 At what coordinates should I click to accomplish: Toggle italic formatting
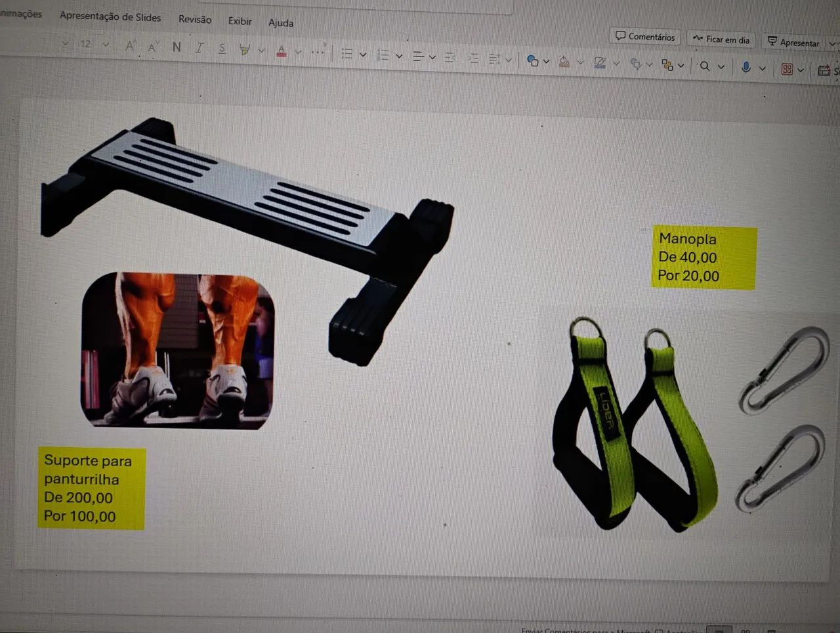click(x=199, y=48)
